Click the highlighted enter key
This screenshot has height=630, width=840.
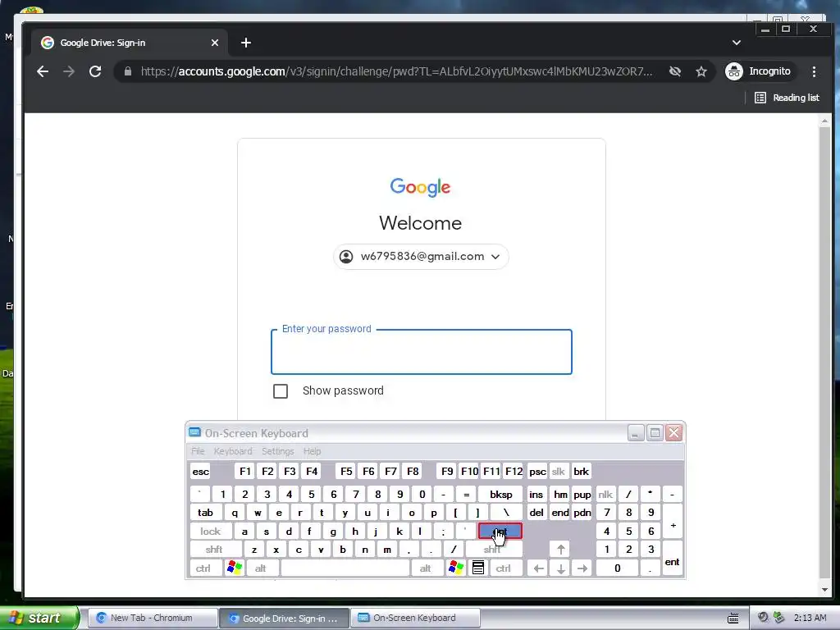tap(500, 531)
